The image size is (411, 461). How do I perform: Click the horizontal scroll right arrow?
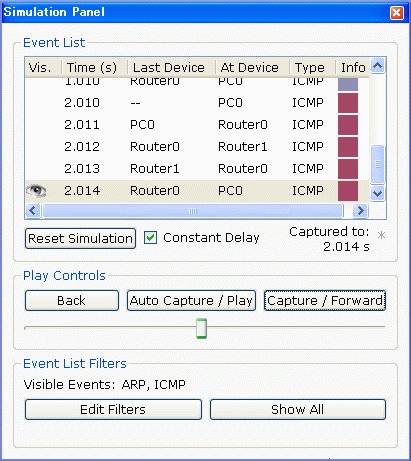pos(360,211)
